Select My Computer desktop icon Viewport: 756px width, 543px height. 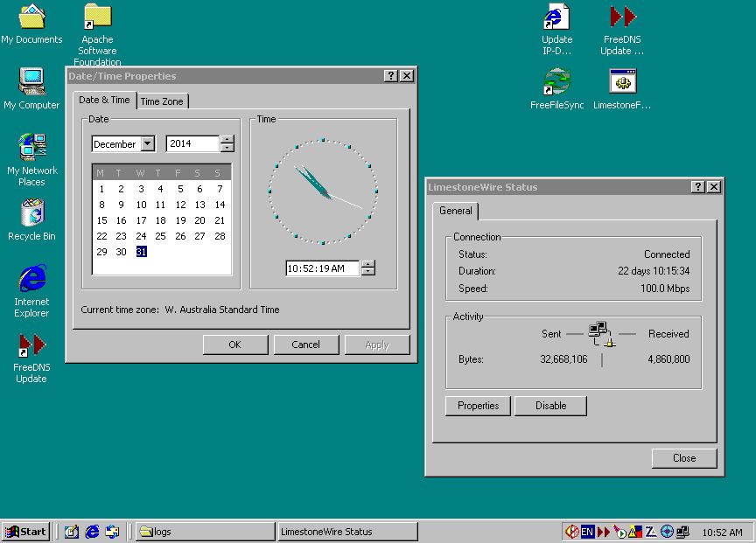[31, 88]
